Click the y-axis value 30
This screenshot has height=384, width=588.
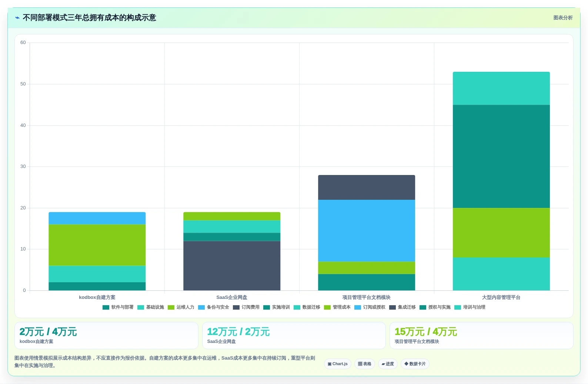(23, 166)
